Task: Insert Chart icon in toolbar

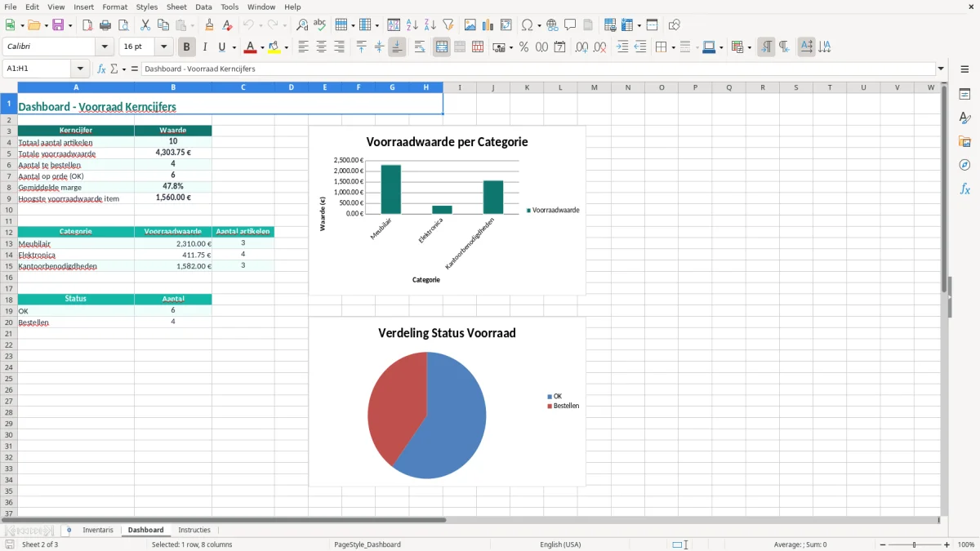Action: point(488,25)
